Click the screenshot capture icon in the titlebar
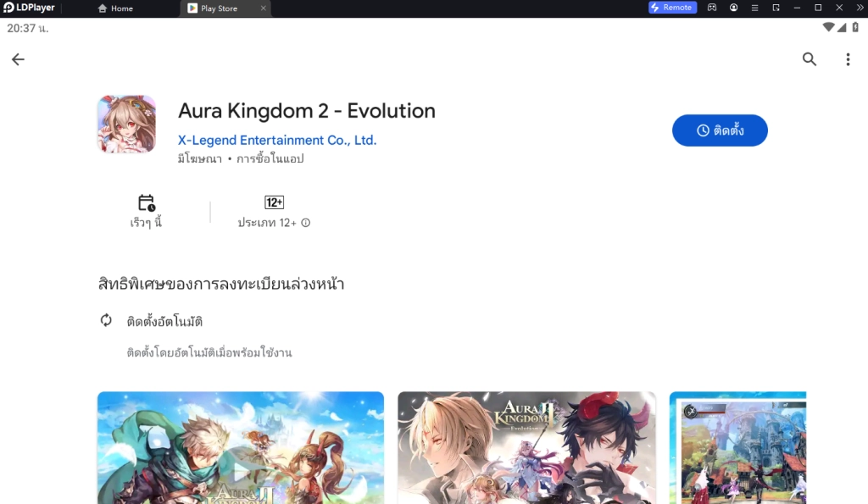This screenshot has height=504, width=868. coord(775,8)
